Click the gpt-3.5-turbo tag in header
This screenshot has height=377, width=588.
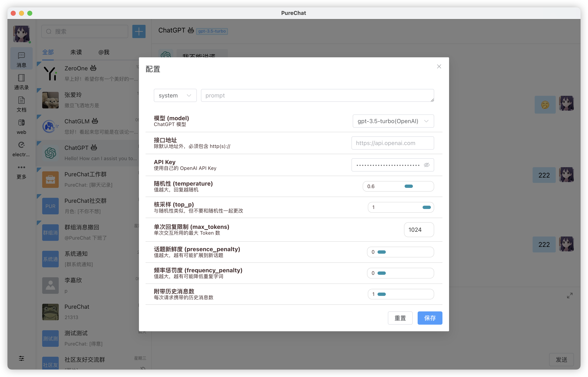[212, 31]
